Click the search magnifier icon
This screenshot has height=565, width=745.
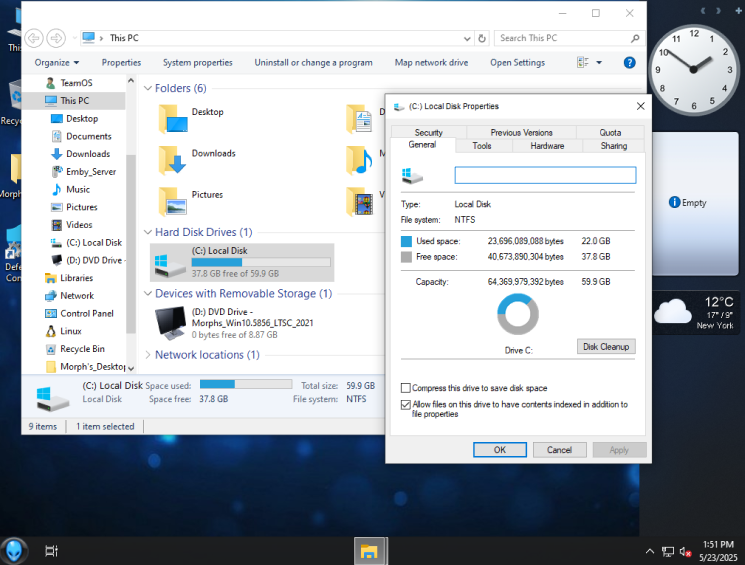pos(635,38)
